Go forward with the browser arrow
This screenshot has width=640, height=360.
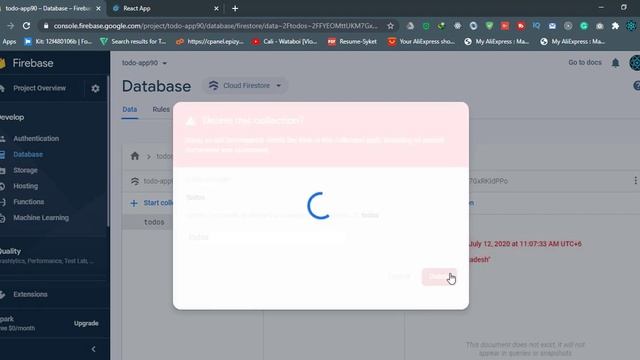(10, 26)
